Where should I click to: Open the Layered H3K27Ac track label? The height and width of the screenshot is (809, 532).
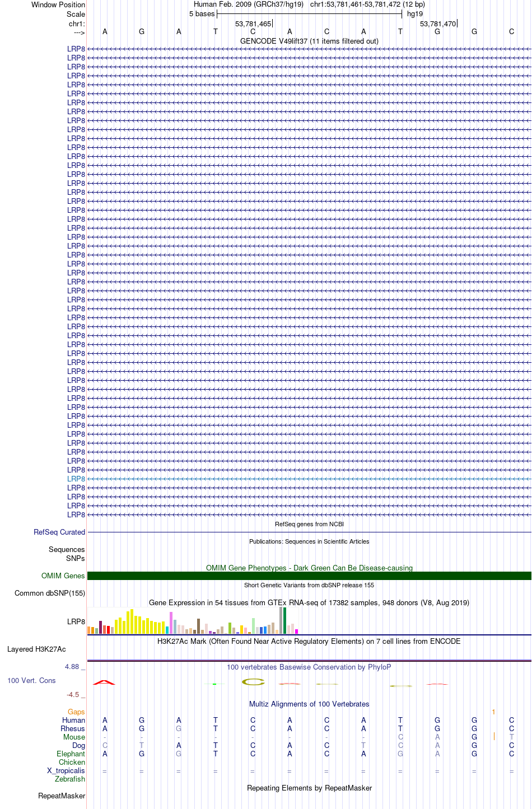(36, 649)
